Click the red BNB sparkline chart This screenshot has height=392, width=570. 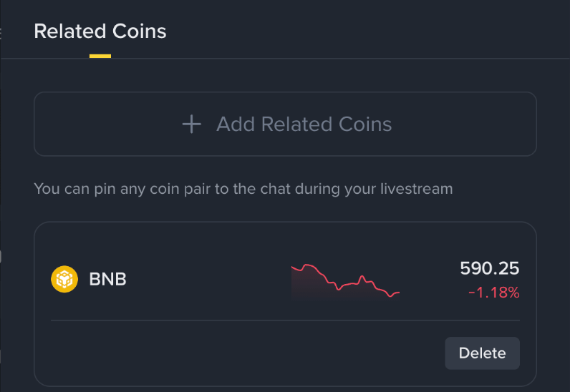click(345, 280)
